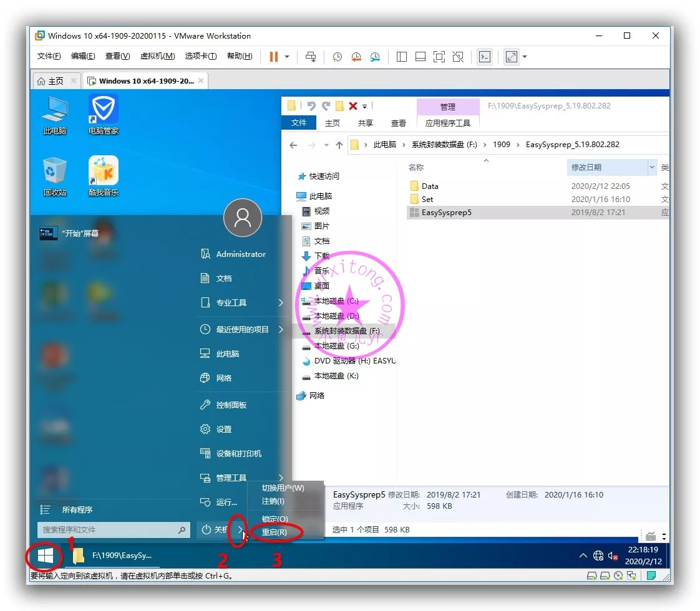Expand 专业工具 submenu arrow
Image resolution: width=700 pixels, height=611 pixels.
pyautogui.click(x=281, y=303)
